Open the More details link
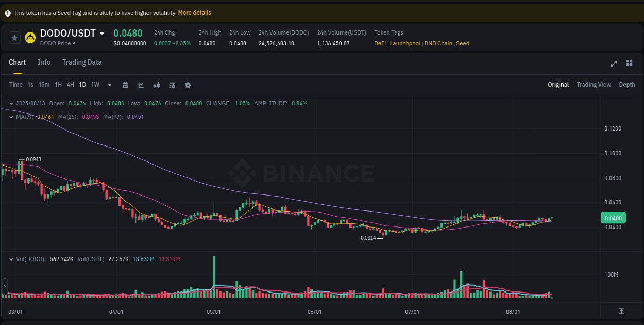The width and height of the screenshot is (644, 325). click(194, 12)
